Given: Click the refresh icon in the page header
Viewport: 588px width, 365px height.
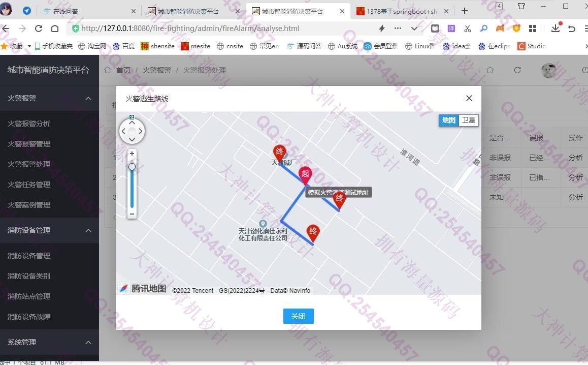Looking at the screenshot, I should (517, 70).
